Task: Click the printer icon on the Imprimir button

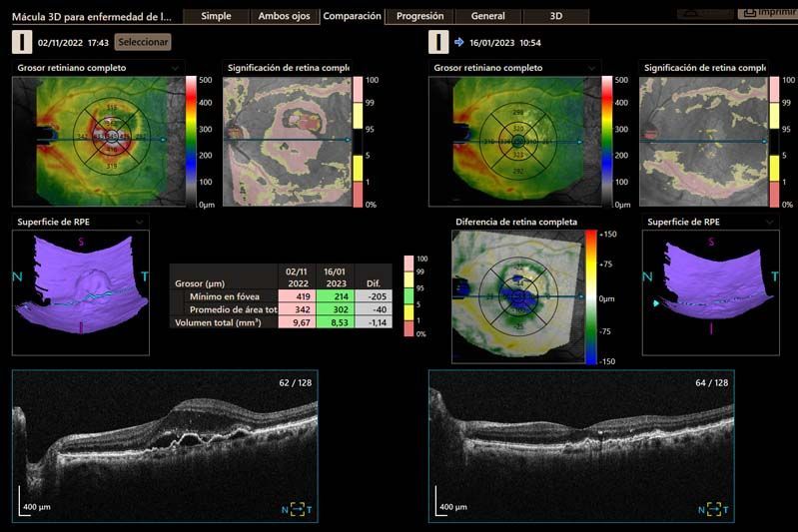Action: (748, 13)
